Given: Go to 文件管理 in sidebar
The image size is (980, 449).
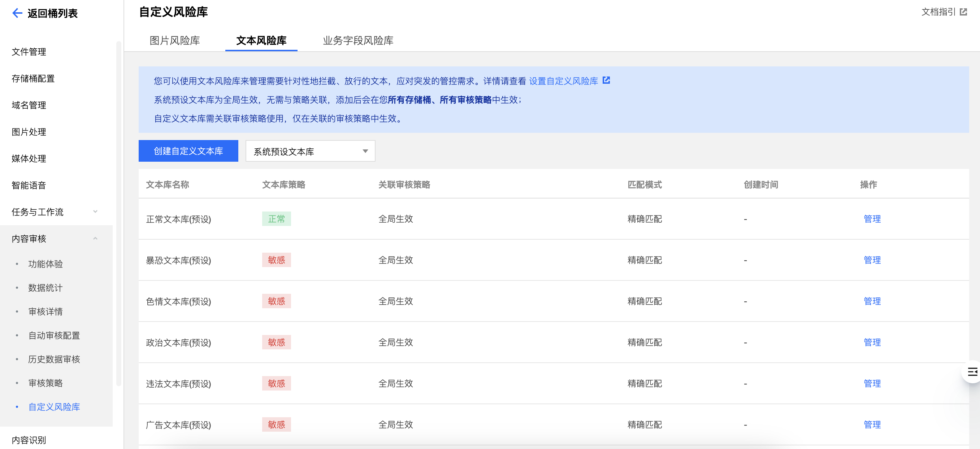Looking at the screenshot, I should pyautogui.click(x=29, y=52).
